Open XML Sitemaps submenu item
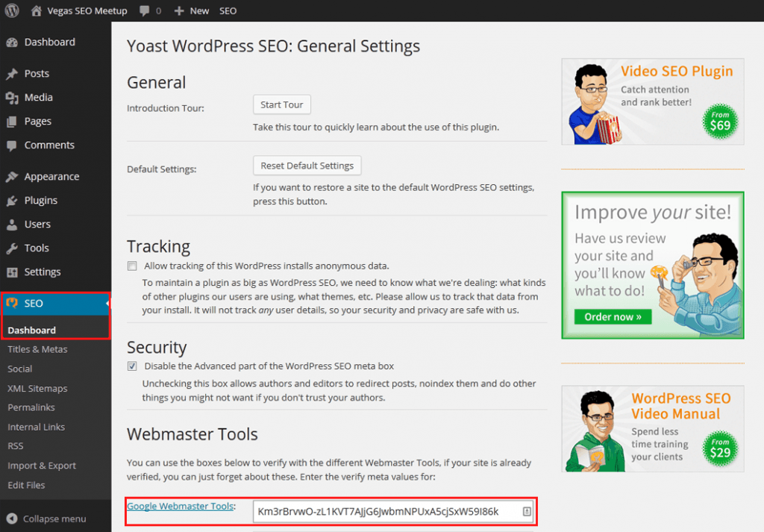 [37, 388]
